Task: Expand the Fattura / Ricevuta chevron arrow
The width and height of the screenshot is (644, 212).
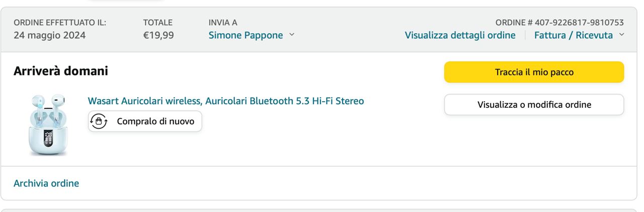Action: coord(621,35)
